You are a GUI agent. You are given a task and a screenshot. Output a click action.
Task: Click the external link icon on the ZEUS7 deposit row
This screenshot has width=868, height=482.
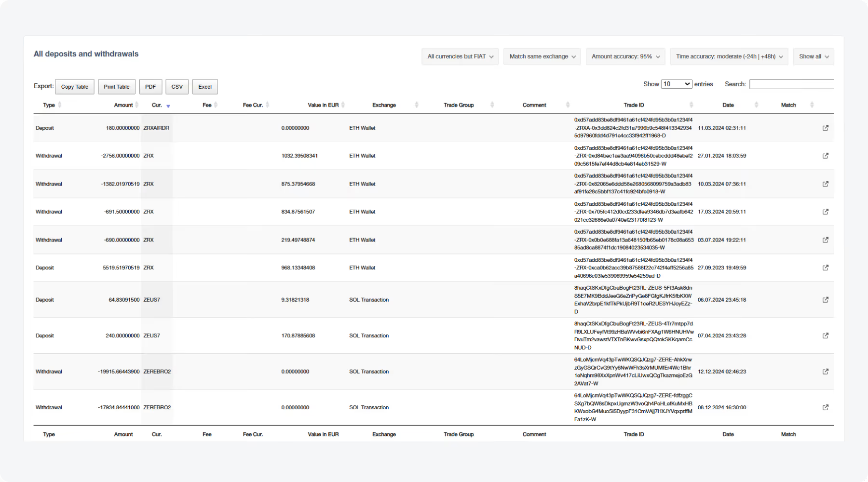(x=826, y=299)
